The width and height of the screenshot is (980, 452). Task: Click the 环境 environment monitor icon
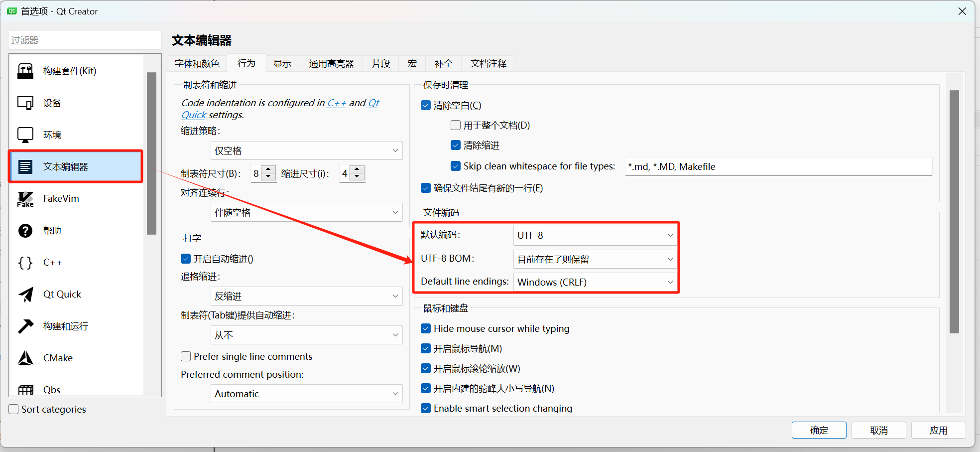(x=25, y=135)
